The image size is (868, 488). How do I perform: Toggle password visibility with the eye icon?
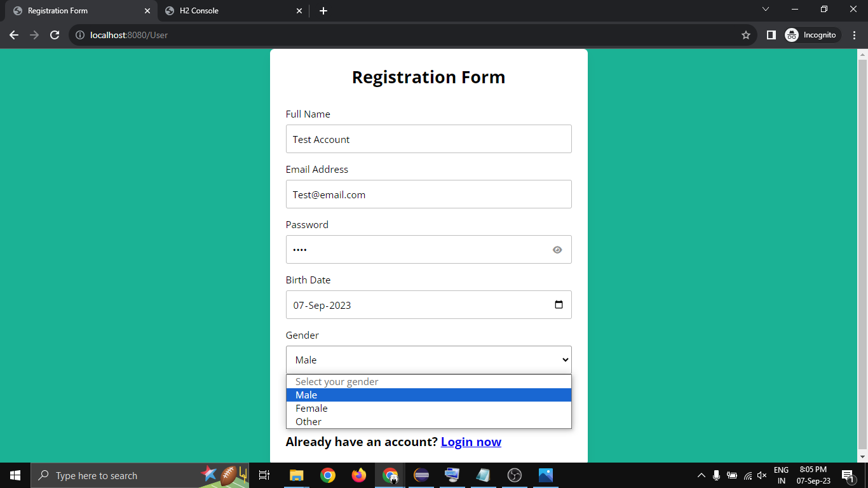click(557, 250)
